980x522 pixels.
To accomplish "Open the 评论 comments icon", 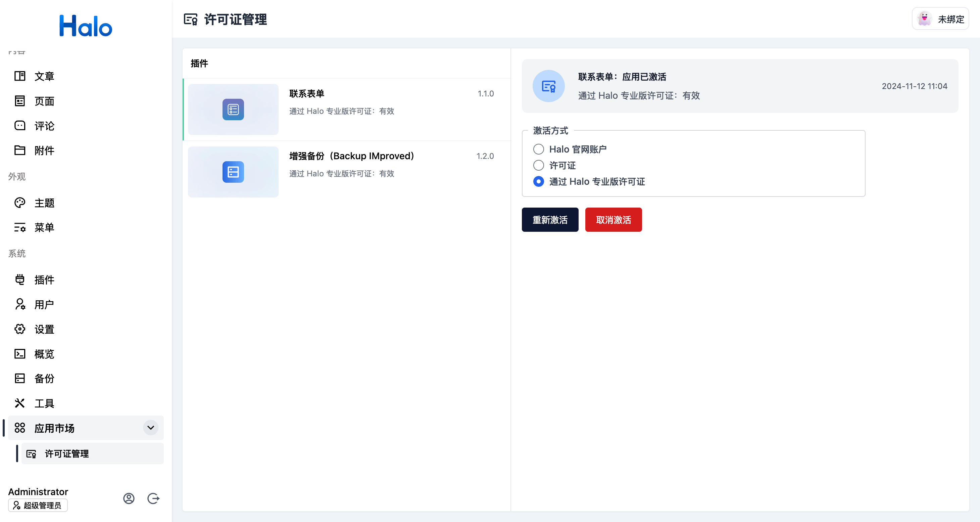I will point(20,126).
